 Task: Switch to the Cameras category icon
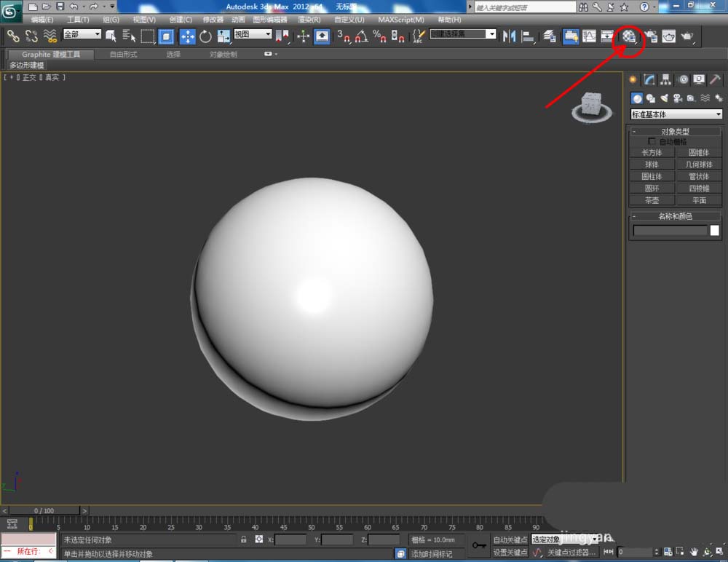click(x=677, y=98)
